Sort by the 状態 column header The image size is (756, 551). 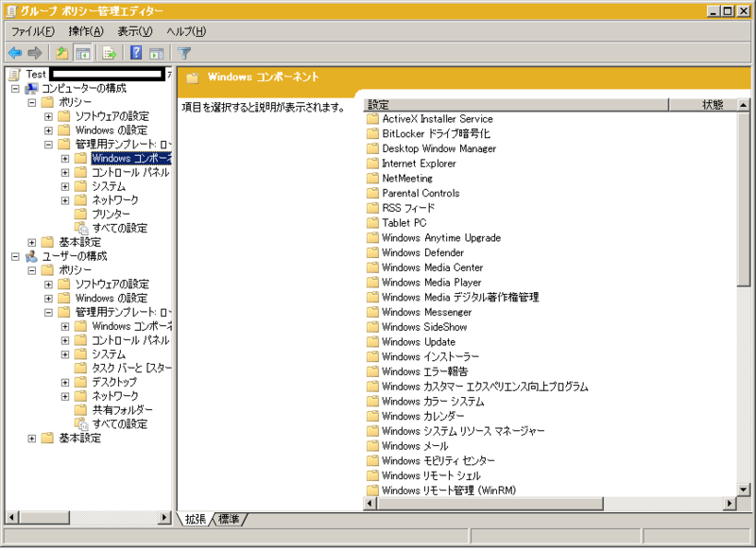tap(703, 105)
